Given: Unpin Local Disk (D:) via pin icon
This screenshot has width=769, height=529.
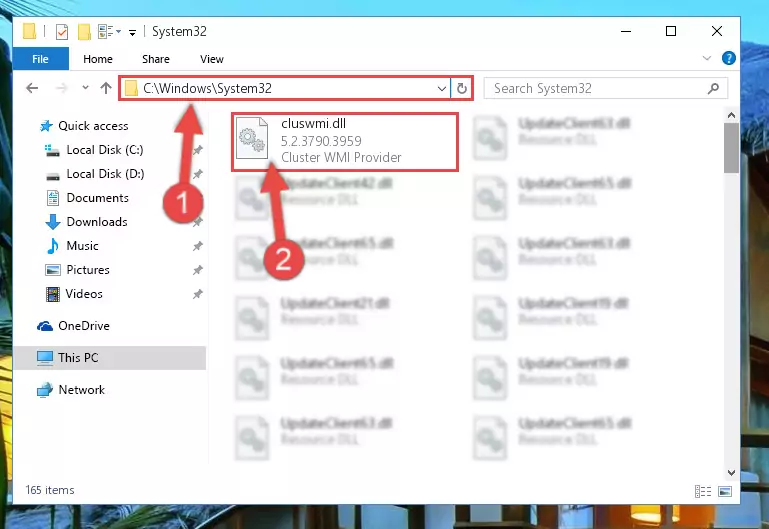Looking at the screenshot, I should tap(197, 174).
